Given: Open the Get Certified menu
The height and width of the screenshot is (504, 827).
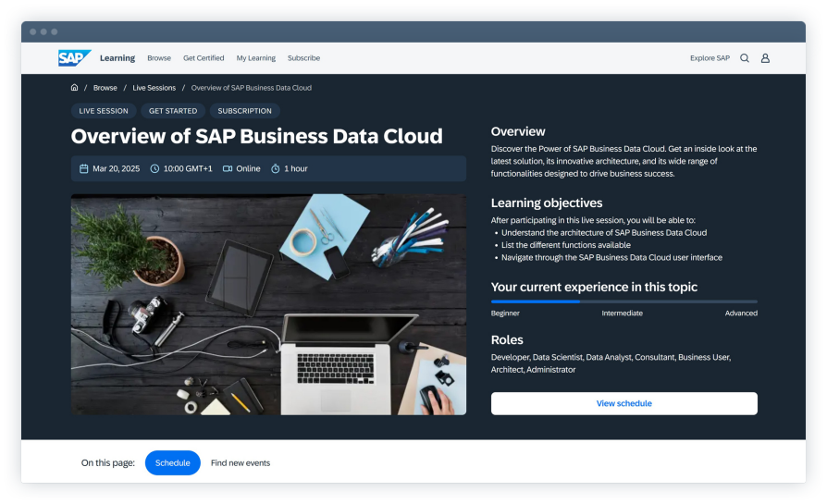Looking at the screenshot, I should (204, 58).
